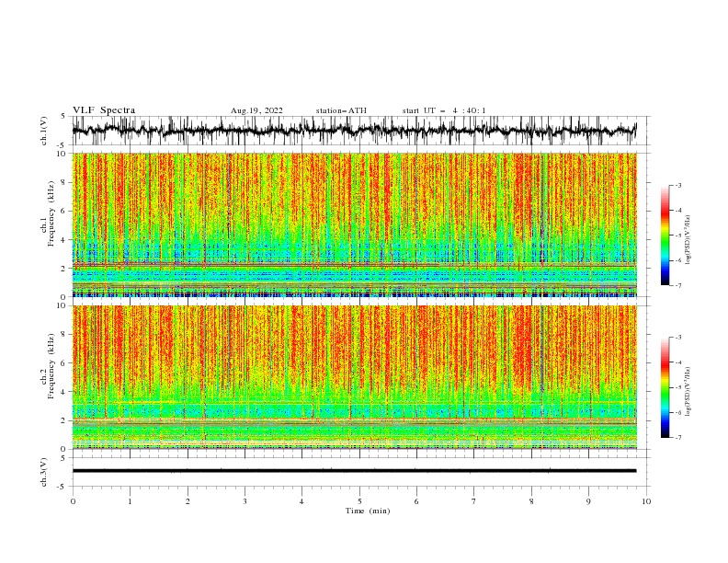This screenshot has height=563, width=728.
Task: Click the "ch.3(V)" axis label
Action: click(x=44, y=472)
